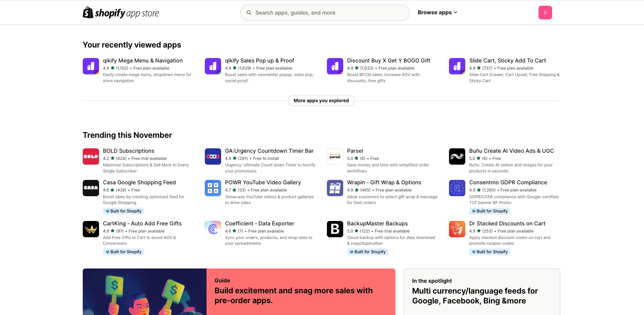Open Coefficient - Data Exporter title
Image resolution: width=644 pixels, height=315 pixels.
pos(259,223)
